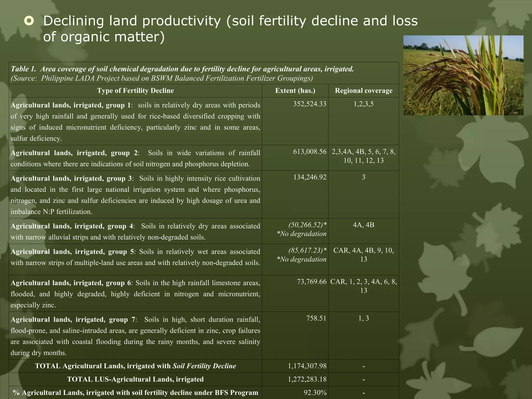The image size is (532, 399).
Task: Click the 'Regional coverage' column header
Action: (x=363, y=91)
